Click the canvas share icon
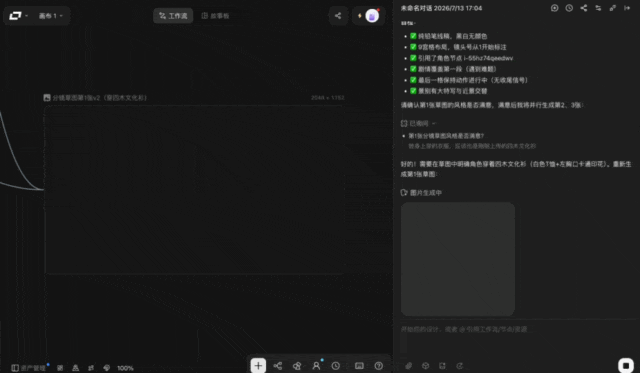The image size is (640, 373). pos(338,16)
